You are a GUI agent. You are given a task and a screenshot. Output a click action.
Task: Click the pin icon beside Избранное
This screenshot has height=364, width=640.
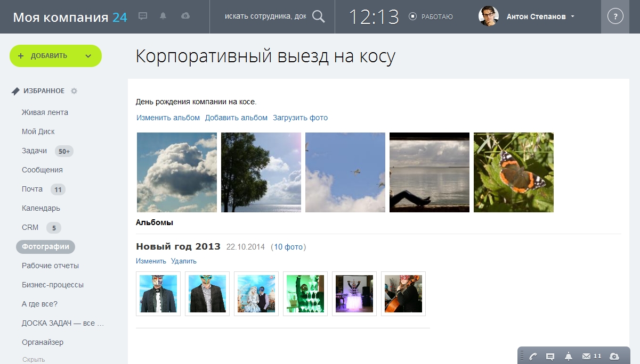(x=15, y=91)
